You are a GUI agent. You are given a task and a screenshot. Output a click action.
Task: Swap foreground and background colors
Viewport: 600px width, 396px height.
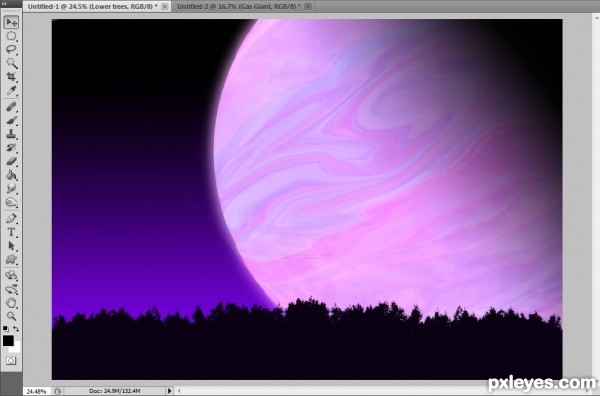16,329
